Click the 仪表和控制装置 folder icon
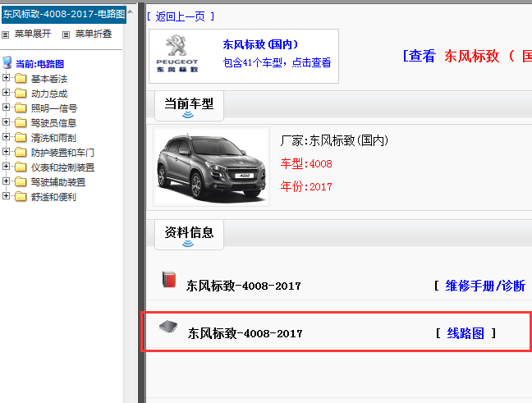Screen dimensions: 532x403 click(x=21, y=167)
